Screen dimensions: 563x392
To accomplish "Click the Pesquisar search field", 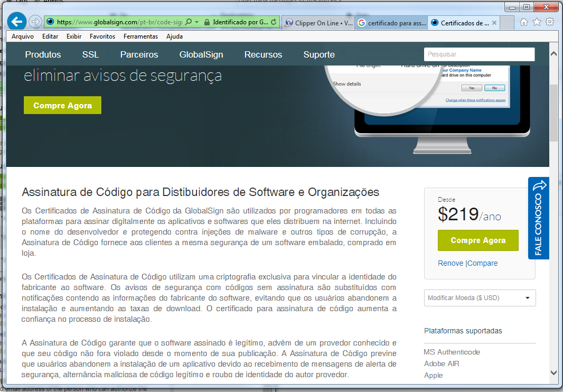I will 480,54.
